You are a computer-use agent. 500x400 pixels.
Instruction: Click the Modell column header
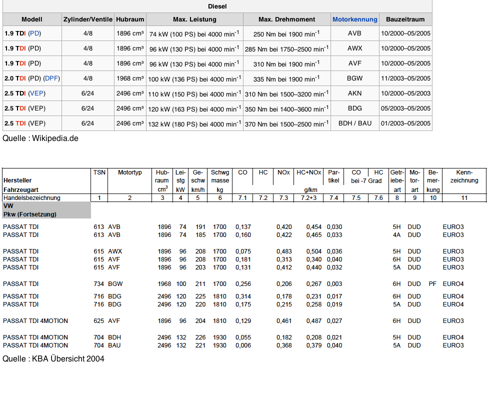point(32,19)
